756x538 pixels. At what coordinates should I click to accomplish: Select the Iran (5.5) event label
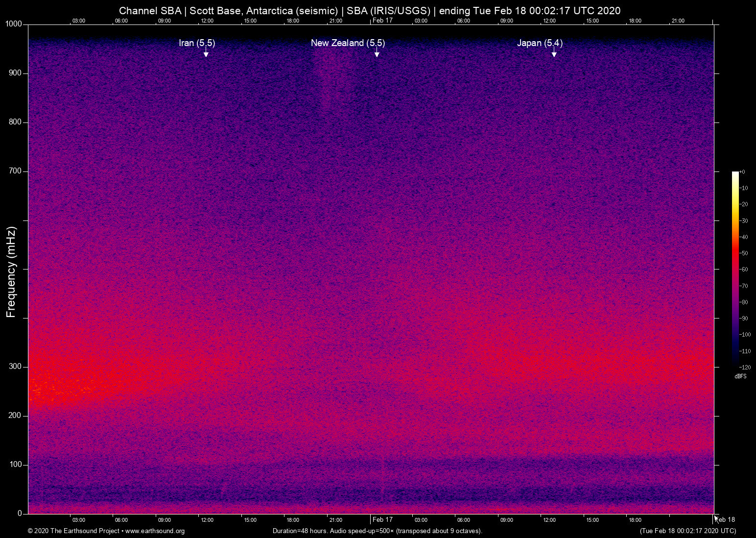[197, 43]
